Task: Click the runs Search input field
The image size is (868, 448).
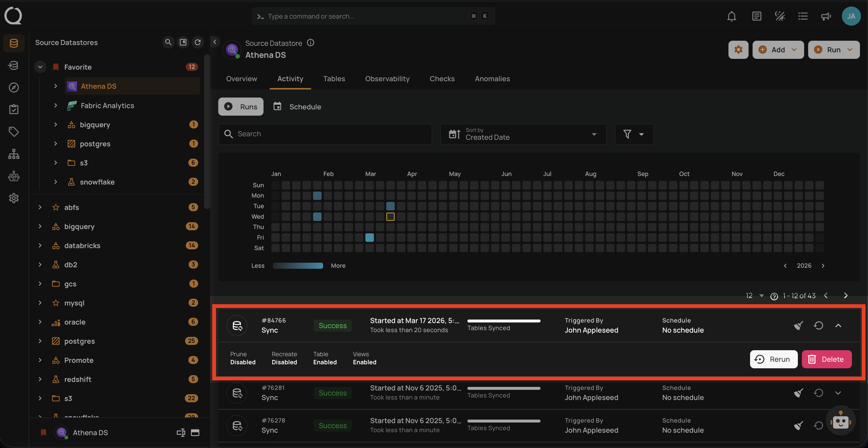Action: (325, 134)
